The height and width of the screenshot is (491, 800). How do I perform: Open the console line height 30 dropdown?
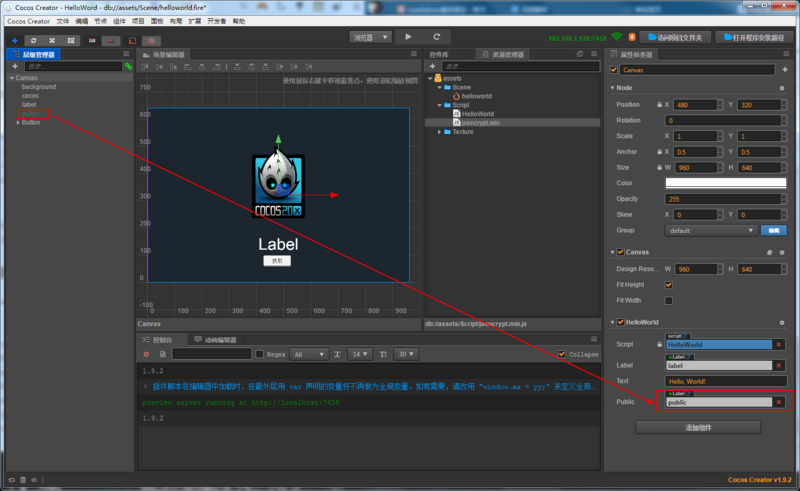coord(406,354)
